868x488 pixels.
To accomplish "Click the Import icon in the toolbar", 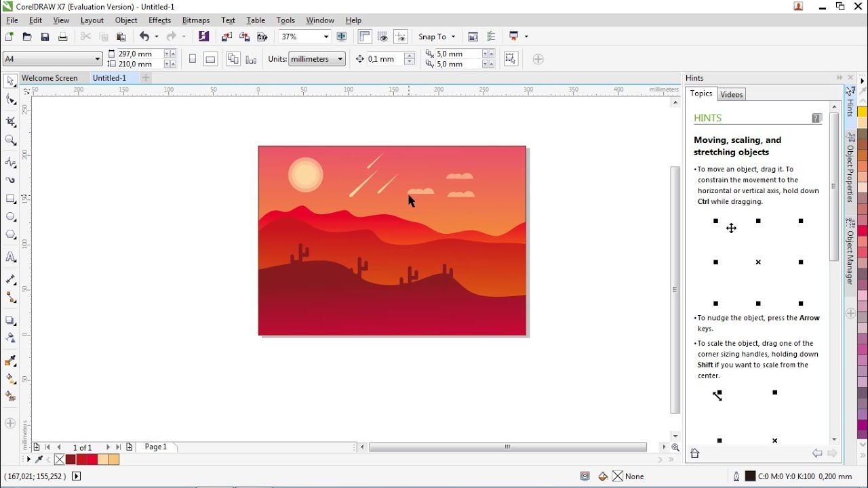I will click(226, 37).
